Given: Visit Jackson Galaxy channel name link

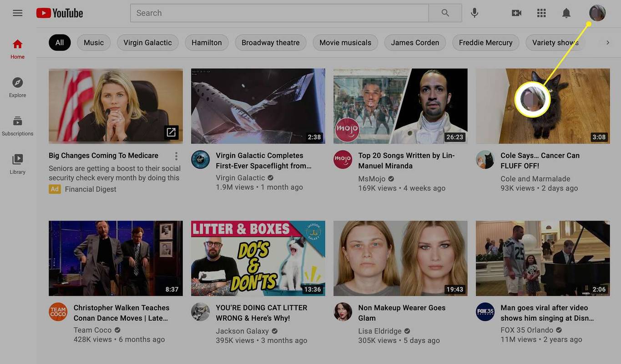Looking at the screenshot, I should point(242,331).
